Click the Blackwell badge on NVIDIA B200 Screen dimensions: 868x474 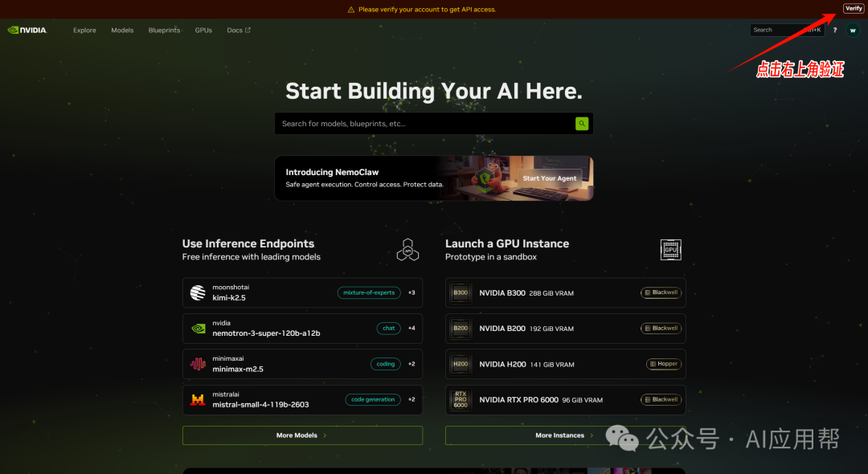(x=661, y=328)
